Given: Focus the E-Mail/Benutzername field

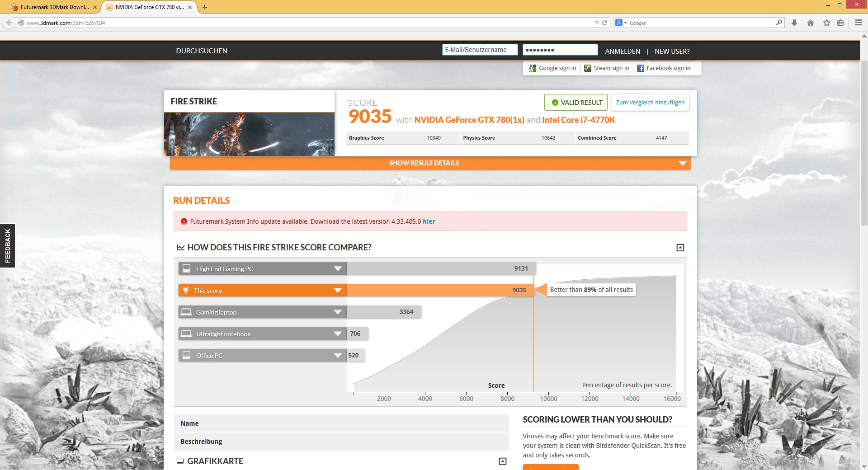Looking at the screenshot, I should tap(480, 50).
